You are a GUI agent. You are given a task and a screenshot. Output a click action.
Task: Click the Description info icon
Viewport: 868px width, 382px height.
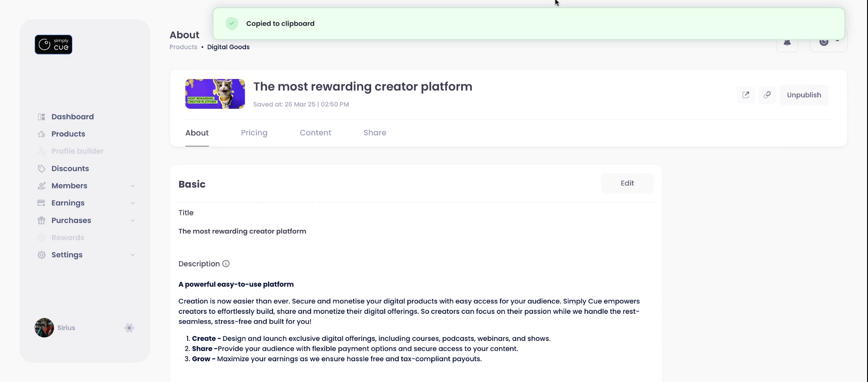tap(226, 264)
